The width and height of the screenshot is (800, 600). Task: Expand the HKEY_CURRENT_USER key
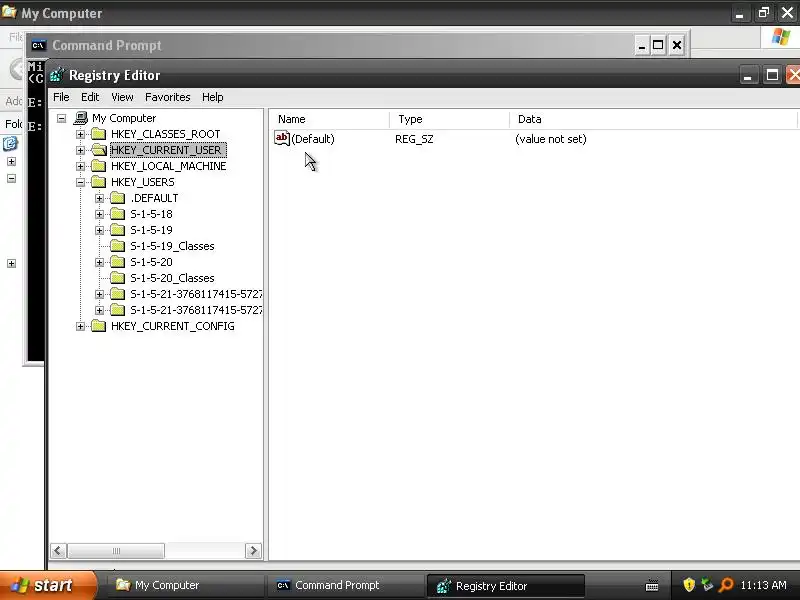point(80,150)
